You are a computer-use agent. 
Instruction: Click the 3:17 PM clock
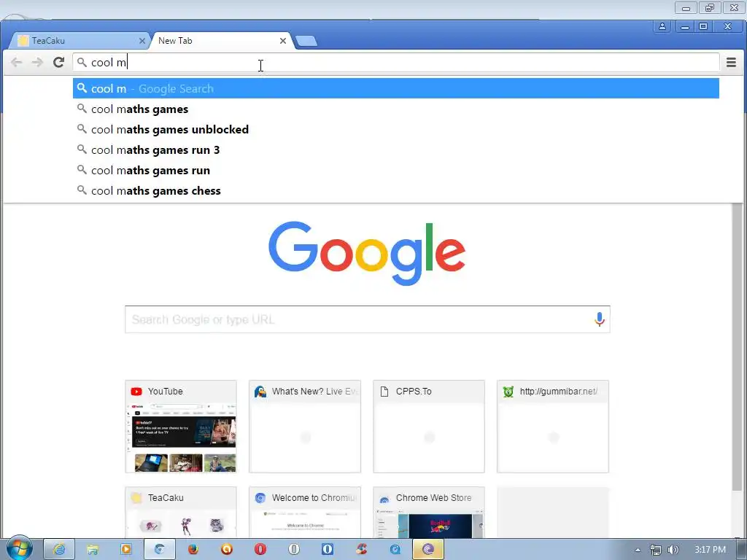click(x=711, y=550)
